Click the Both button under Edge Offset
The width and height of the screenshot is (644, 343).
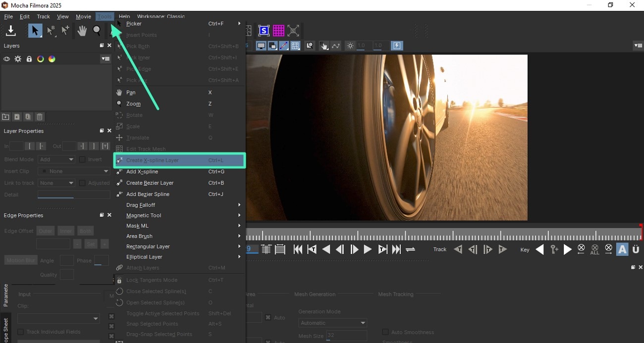(85, 231)
